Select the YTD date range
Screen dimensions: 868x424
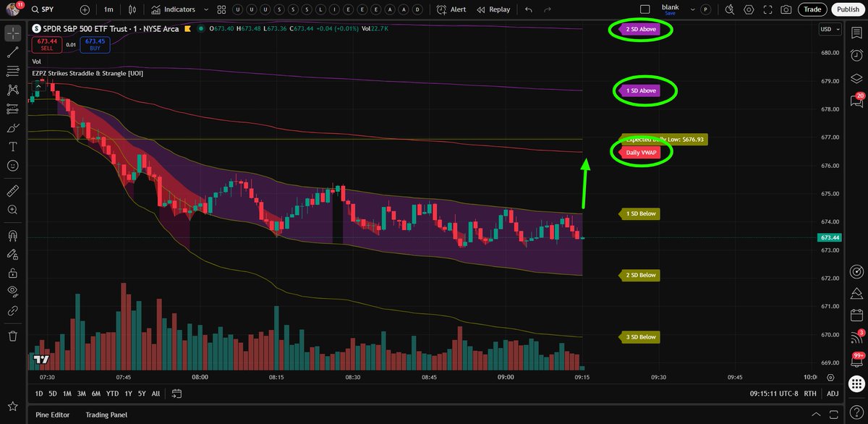pyautogui.click(x=112, y=394)
